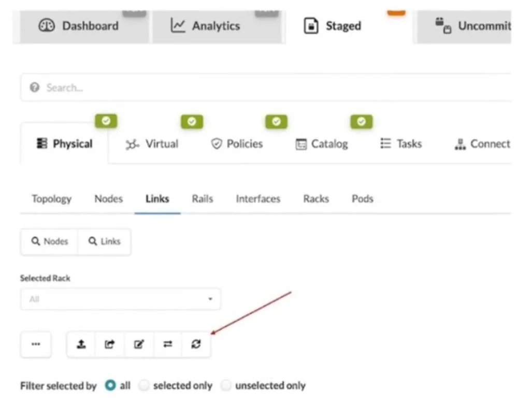This screenshot has height=405, width=532.
Task: Open the Topology sub-tab
Action: click(52, 199)
